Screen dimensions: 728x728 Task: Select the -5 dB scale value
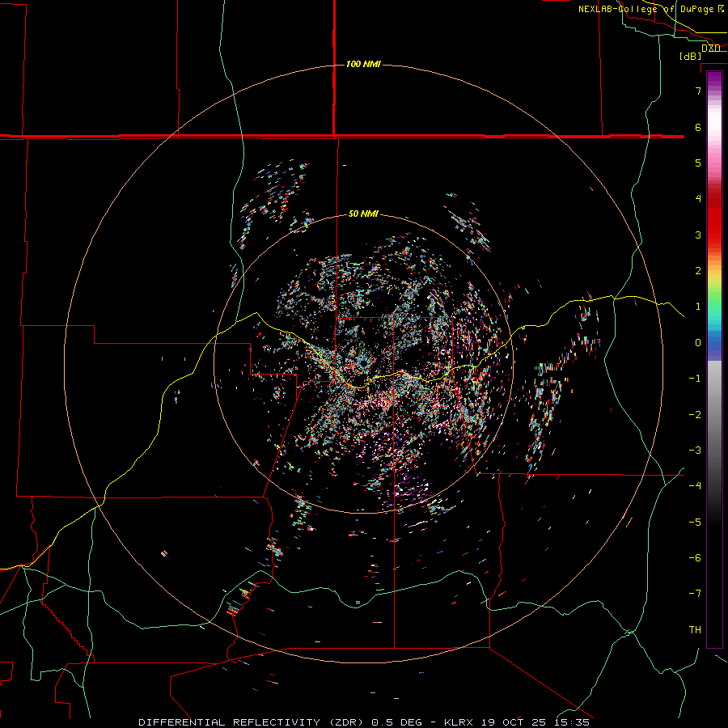click(x=695, y=523)
